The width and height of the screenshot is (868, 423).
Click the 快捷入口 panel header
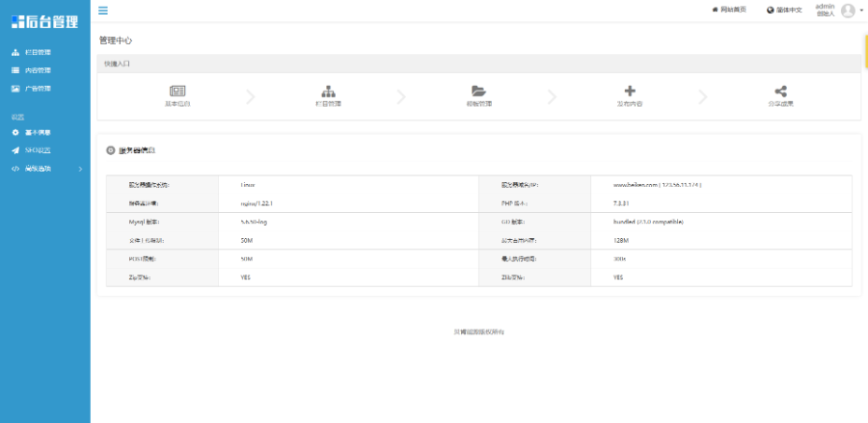478,64
